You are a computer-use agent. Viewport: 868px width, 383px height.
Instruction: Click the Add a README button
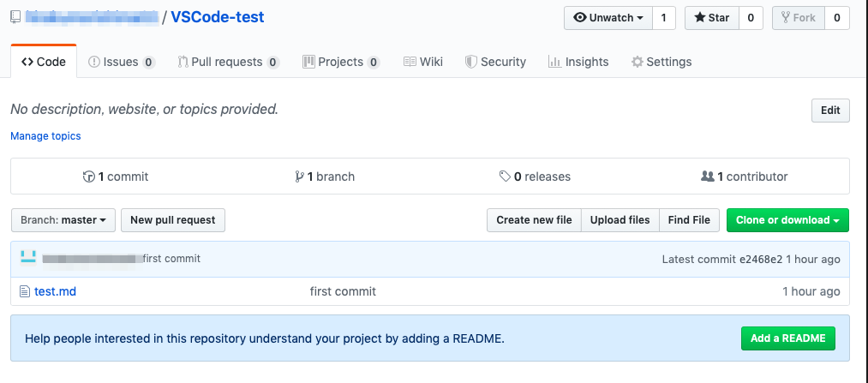click(x=787, y=338)
